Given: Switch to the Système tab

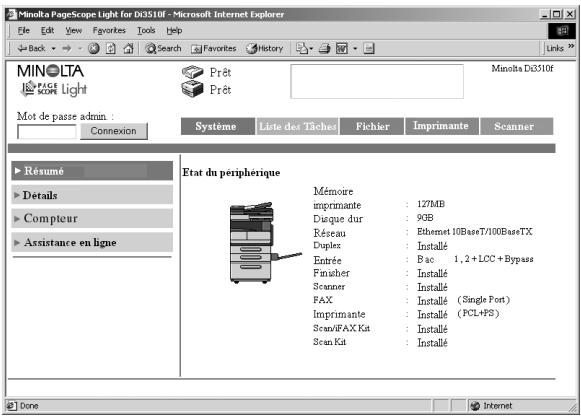Looking at the screenshot, I should 218,126.
